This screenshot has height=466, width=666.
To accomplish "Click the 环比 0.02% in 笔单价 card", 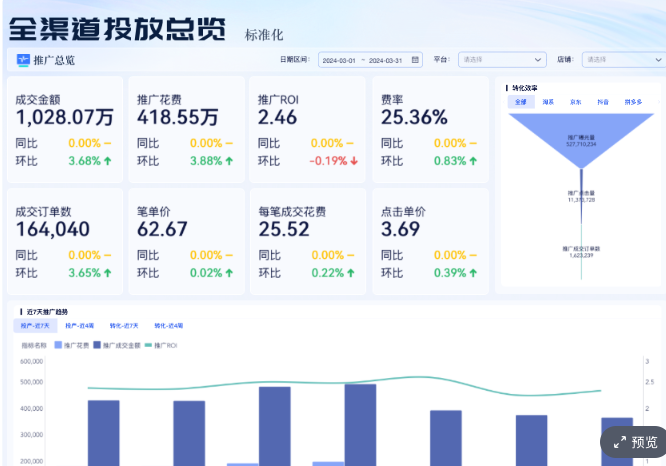I will tap(206, 273).
